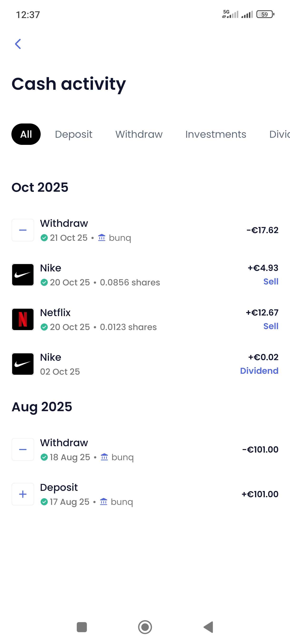The image size is (290, 644).
Task: Tap bank icon beside bunq on 21 Oct
Action: (x=101, y=237)
